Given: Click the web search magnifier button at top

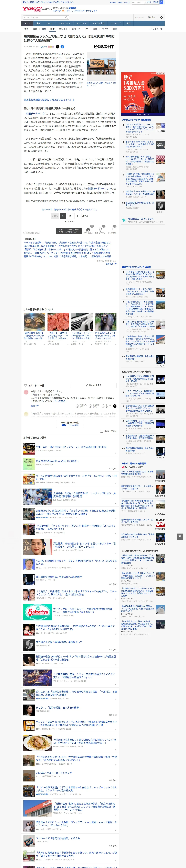Looking at the screenshot, I should [161, 2].
